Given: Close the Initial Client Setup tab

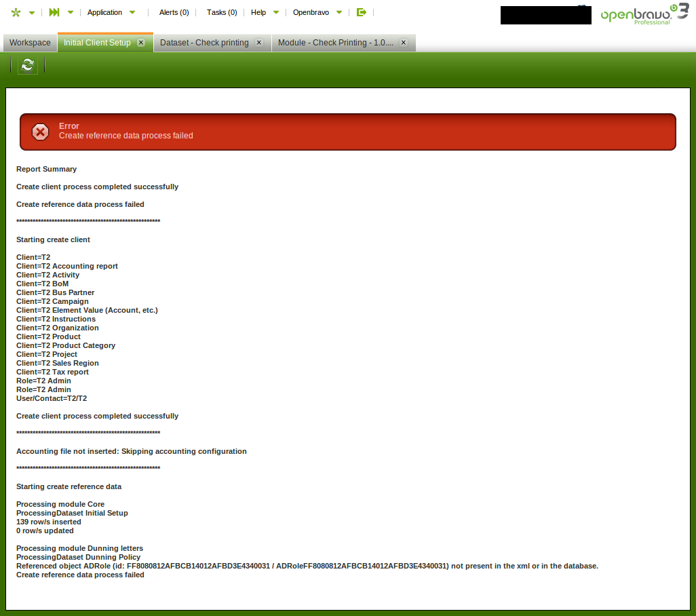Looking at the screenshot, I should pyautogui.click(x=141, y=42).
